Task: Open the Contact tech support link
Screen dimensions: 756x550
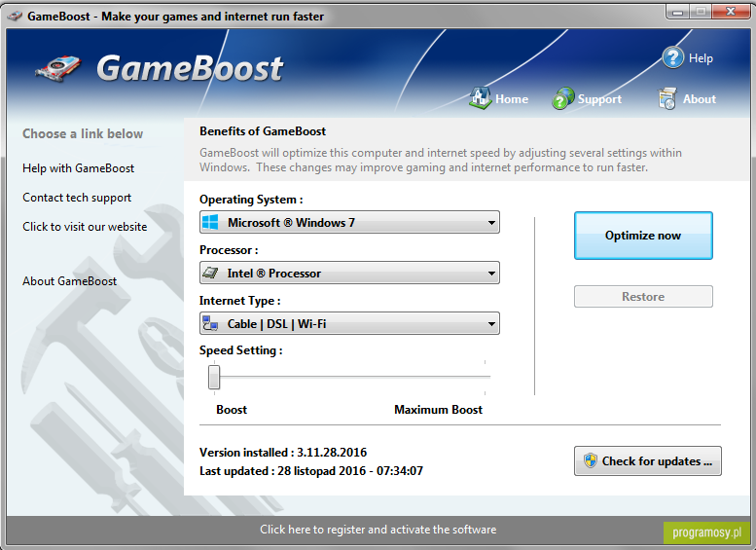Action: click(77, 198)
